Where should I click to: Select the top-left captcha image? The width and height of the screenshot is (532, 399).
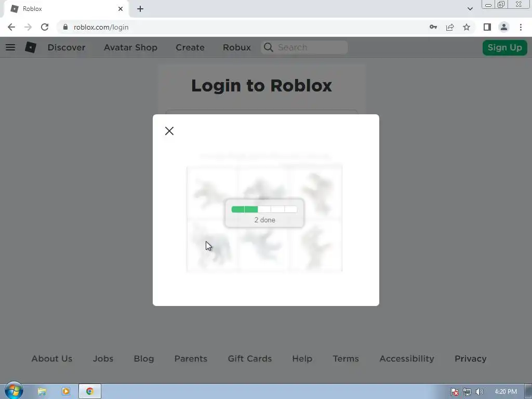[x=212, y=193]
